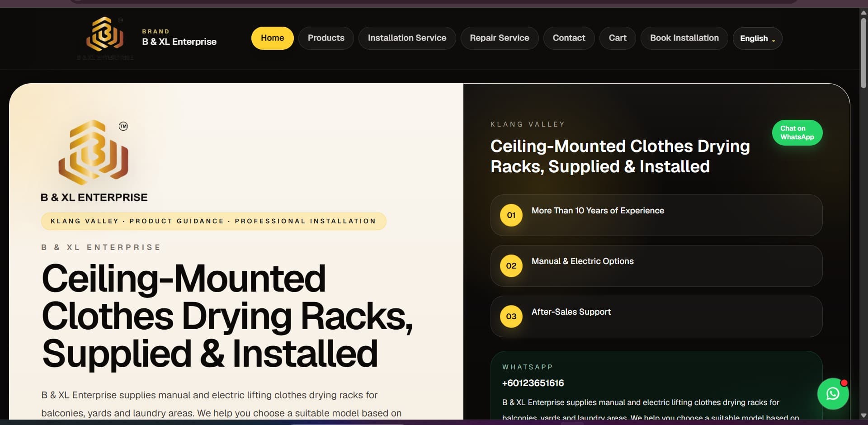The image size is (868, 425).
Task: Open the Repair Service page
Action: click(500, 38)
